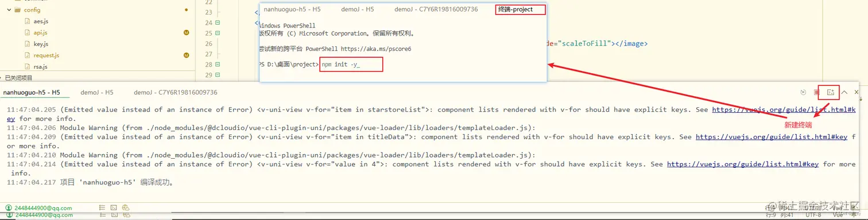Click line number 26 in editor gutter
Image resolution: width=868 pixels, height=220 pixels.
[208, 44]
